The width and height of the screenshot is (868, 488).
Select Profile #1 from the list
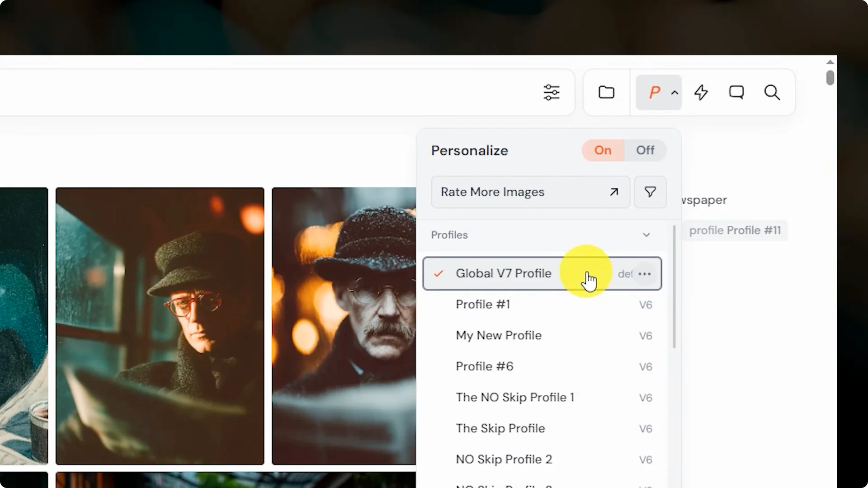[x=483, y=304]
